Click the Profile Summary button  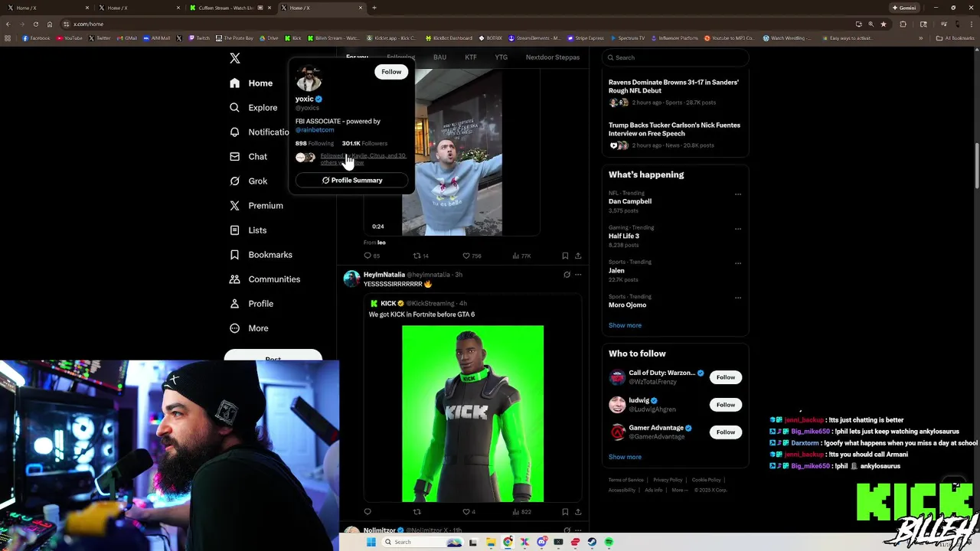tap(352, 180)
